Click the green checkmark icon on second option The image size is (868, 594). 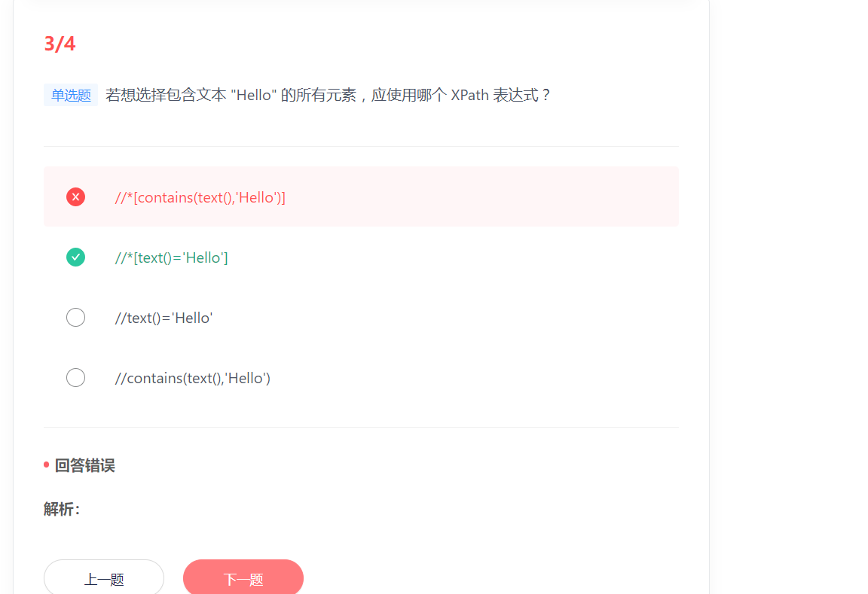76,257
